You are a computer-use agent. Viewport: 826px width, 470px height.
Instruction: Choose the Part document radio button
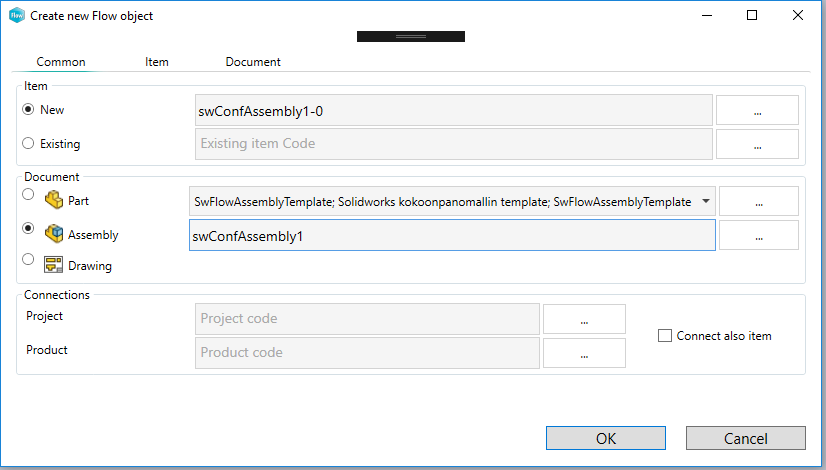pyautogui.click(x=28, y=195)
